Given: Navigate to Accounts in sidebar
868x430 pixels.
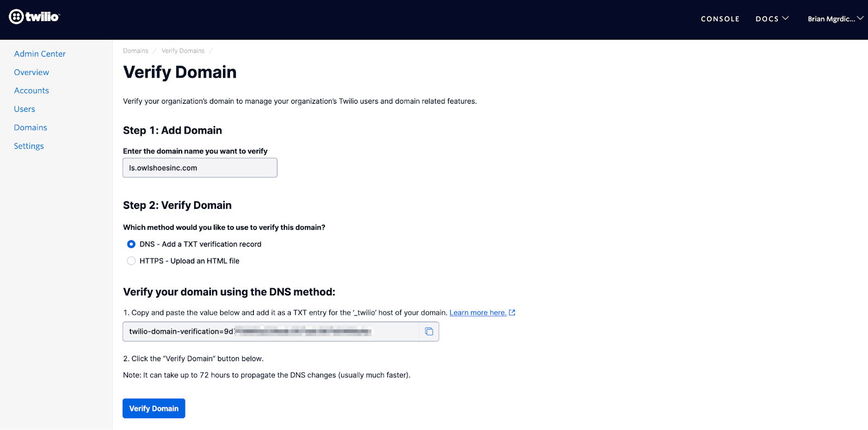Looking at the screenshot, I should (x=31, y=91).
